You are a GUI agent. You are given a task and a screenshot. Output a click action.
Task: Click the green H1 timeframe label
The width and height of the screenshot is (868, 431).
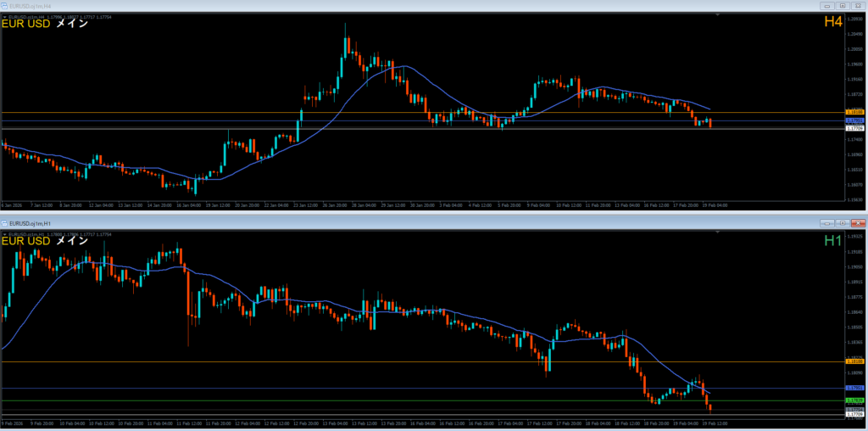(x=833, y=240)
